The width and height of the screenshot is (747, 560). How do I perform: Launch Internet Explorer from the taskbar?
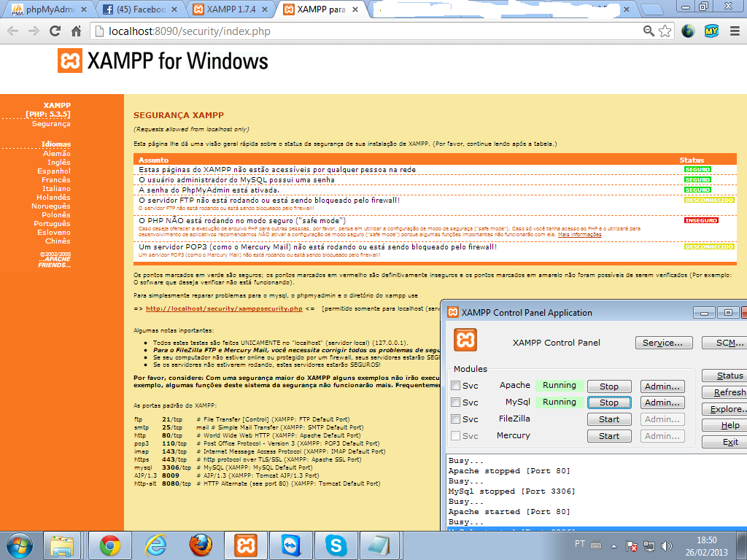coord(155,545)
